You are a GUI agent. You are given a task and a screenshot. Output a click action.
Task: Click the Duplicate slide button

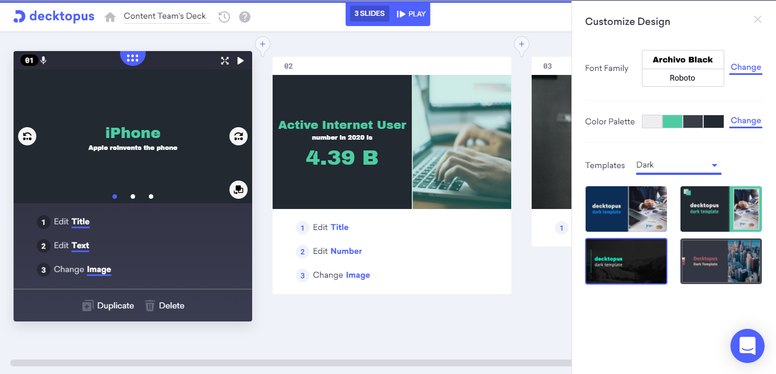[108, 306]
